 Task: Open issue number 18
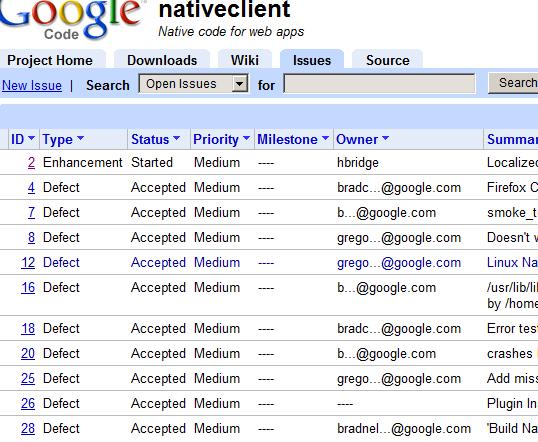tap(28, 329)
